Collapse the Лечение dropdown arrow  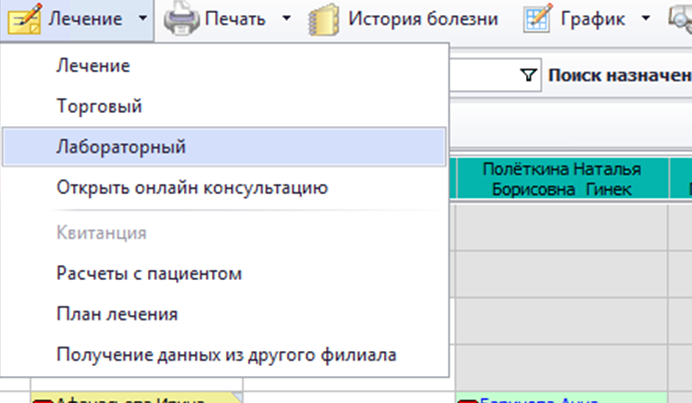(144, 18)
